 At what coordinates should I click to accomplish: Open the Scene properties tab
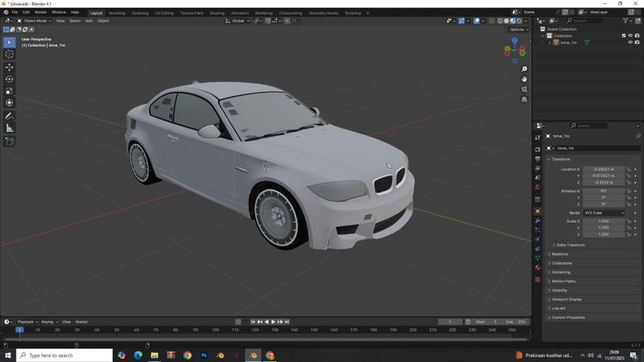(538, 178)
